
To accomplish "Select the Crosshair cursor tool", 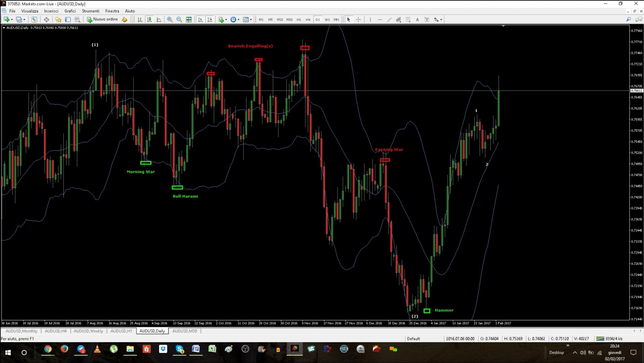I will [358, 20].
